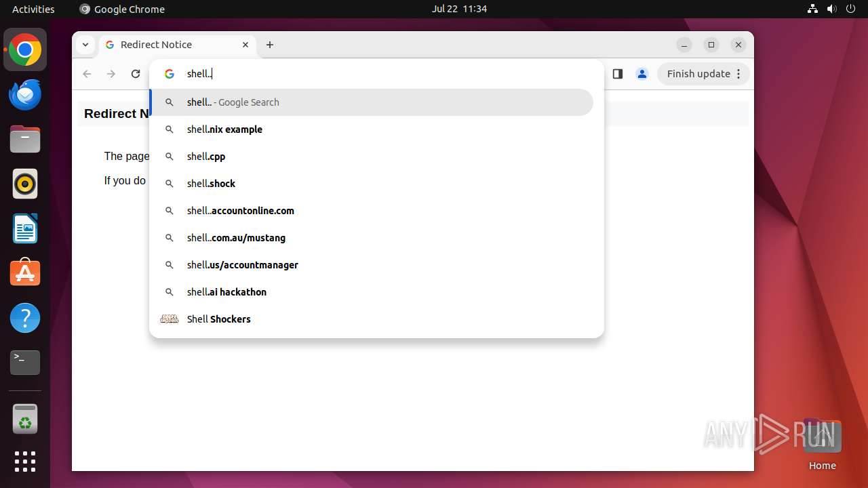Minimize the Chrome window

click(x=684, y=45)
